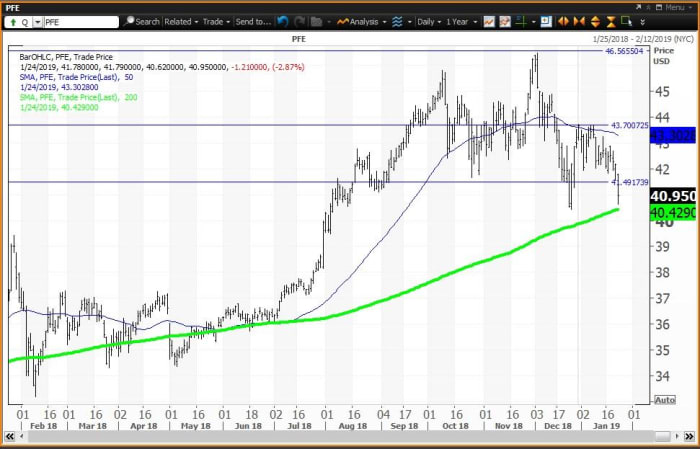Open the Trade dropdown menu
The image size is (700, 449).
pyautogui.click(x=215, y=21)
